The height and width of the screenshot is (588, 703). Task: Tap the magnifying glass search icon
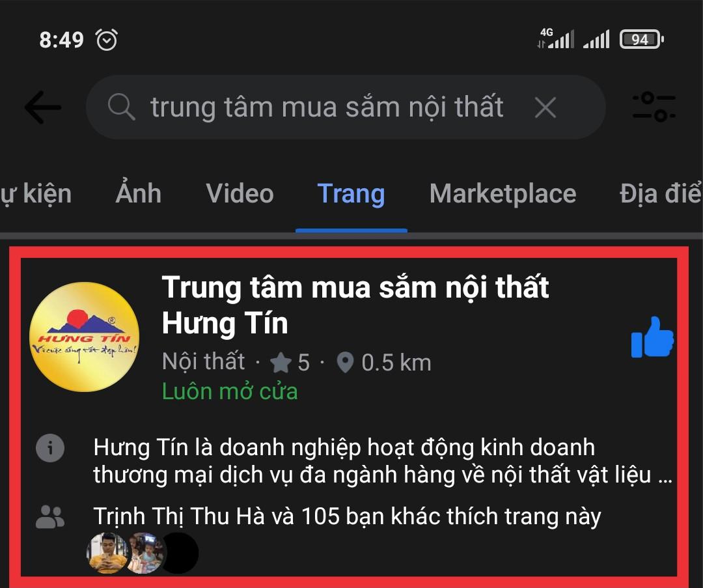pos(122,107)
